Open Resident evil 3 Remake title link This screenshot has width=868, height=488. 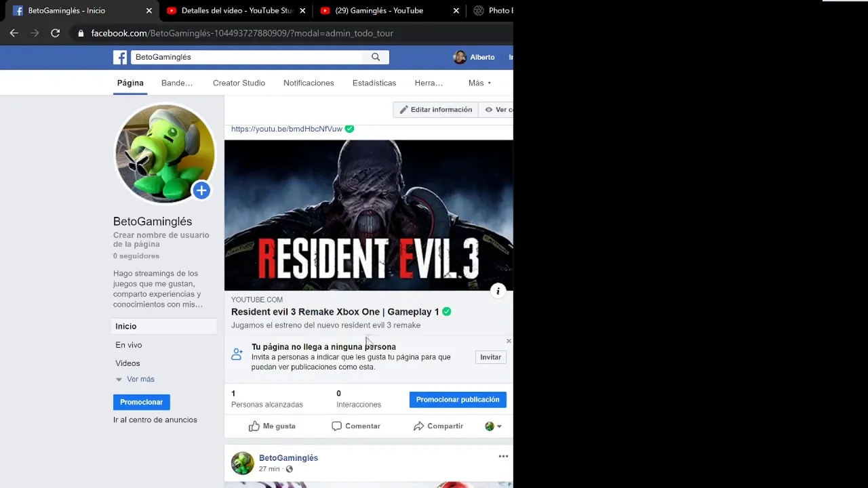coord(335,312)
